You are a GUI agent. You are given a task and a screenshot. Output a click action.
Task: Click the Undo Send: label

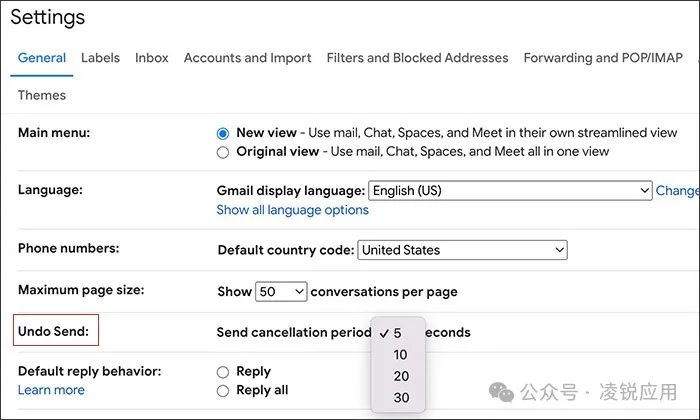pos(53,331)
